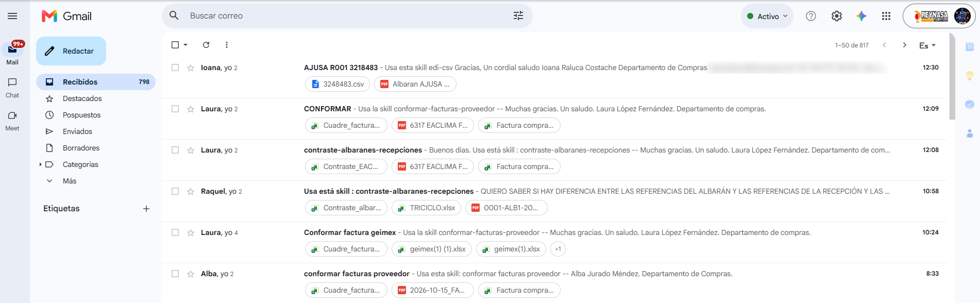Open the main menu hamburger icon

click(x=12, y=16)
